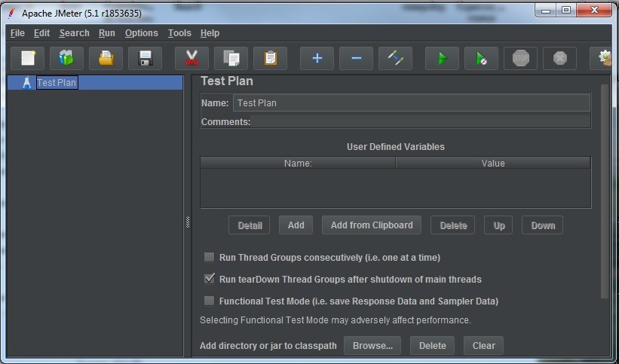619x364 pixels.
Task: Click the Comments input field
Action: [x=421, y=121]
